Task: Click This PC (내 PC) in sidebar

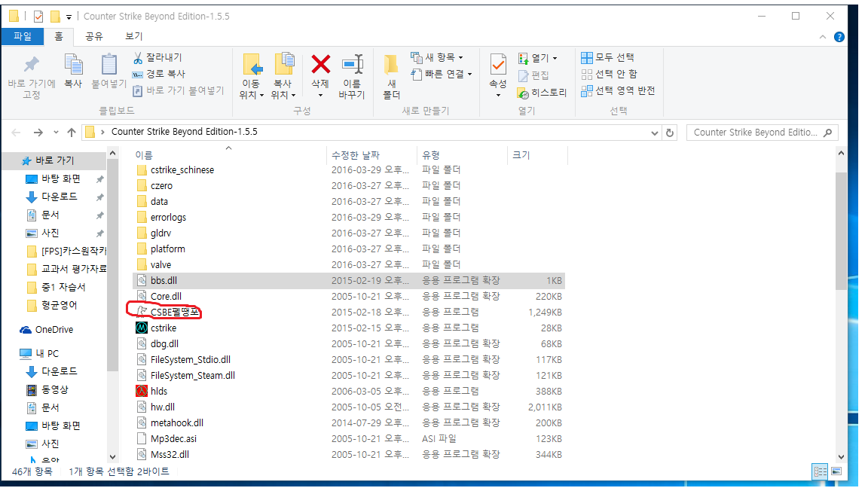Action: pyautogui.click(x=47, y=353)
